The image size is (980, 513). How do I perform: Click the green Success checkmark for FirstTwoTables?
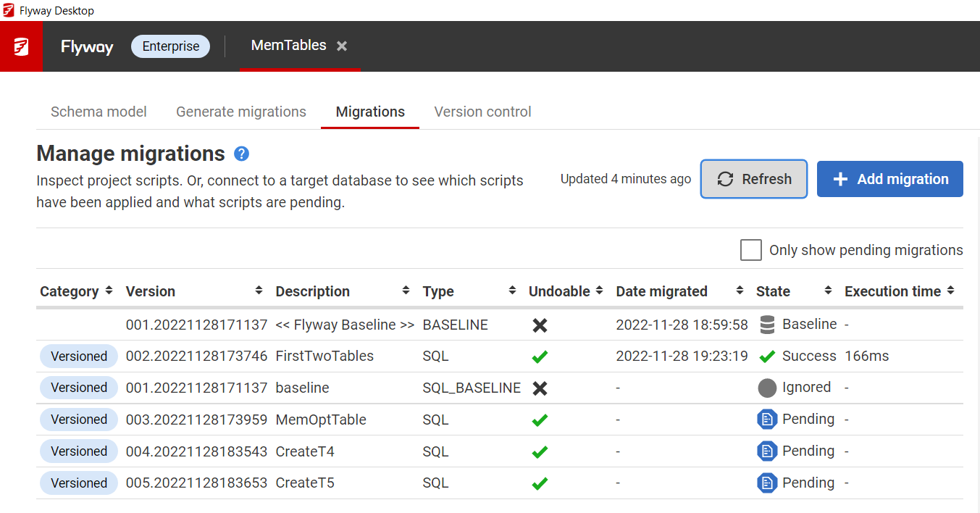[766, 356]
